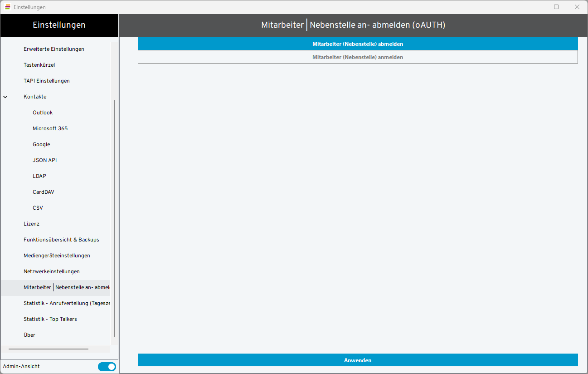Collapse the Kontakte tree section
The height and width of the screenshot is (374, 588).
pos(5,97)
